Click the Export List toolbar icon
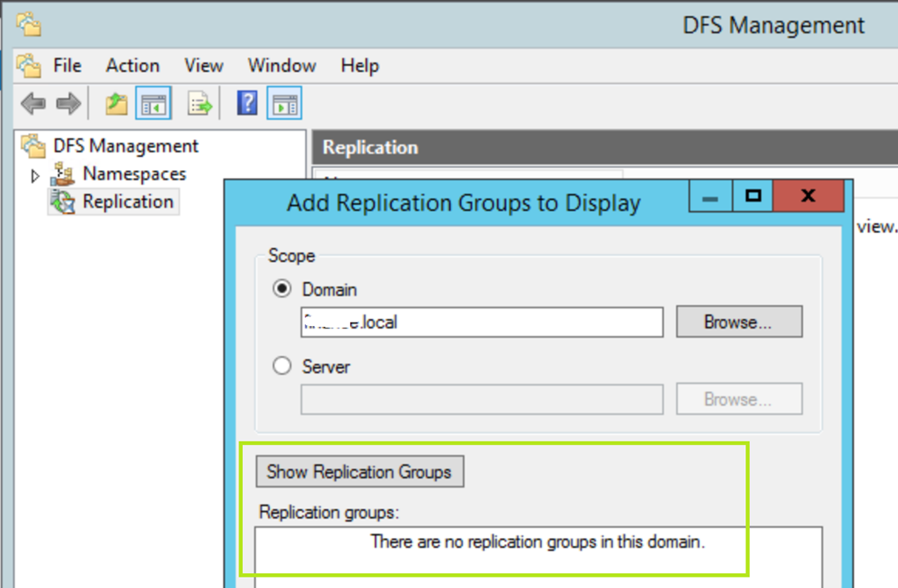 201,104
